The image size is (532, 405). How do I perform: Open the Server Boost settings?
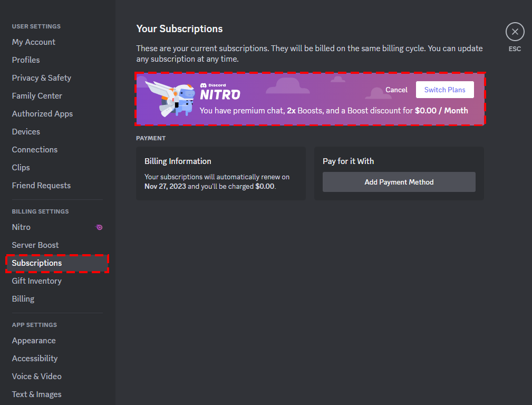point(35,245)
